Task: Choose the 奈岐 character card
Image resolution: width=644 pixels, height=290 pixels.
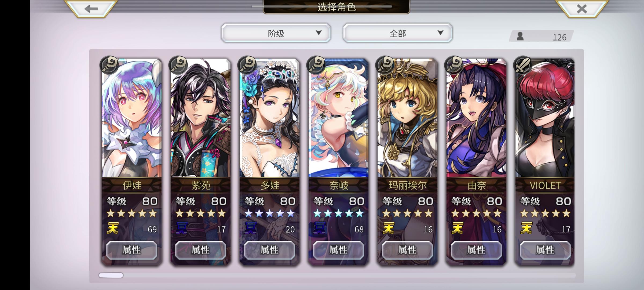Action: pos(338,118)
